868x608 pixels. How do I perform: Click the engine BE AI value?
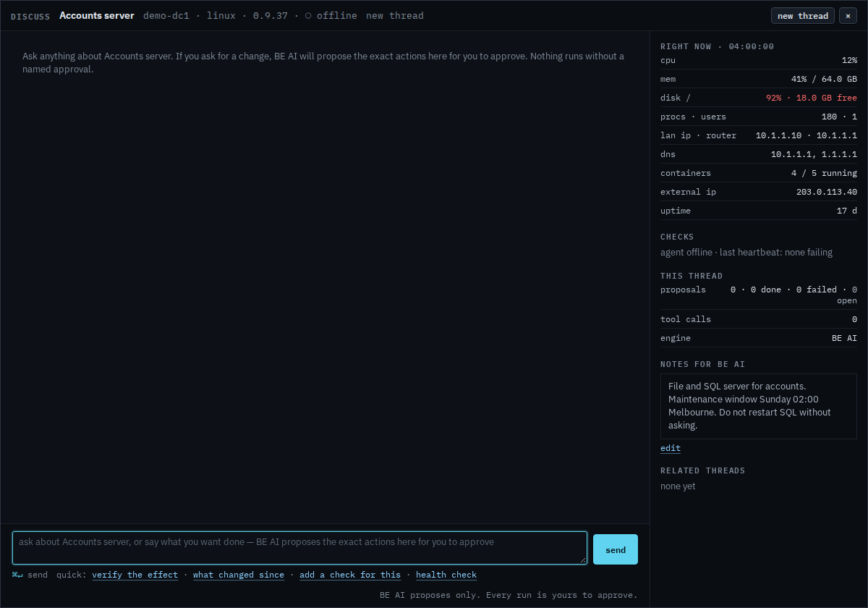844,338
